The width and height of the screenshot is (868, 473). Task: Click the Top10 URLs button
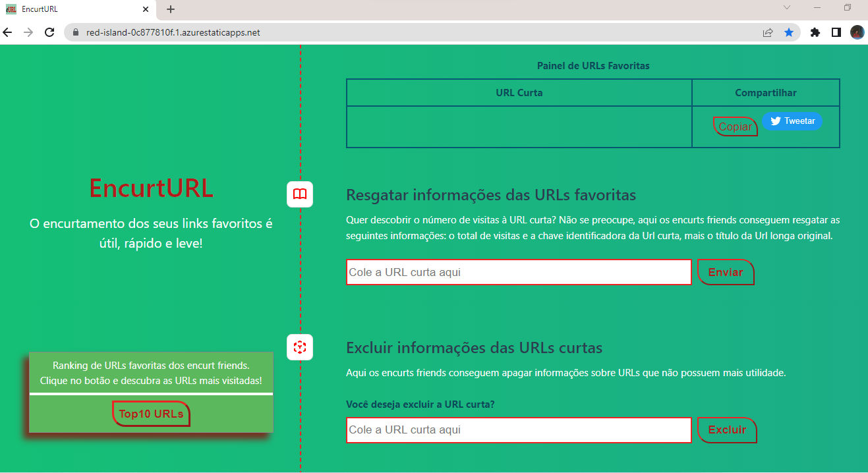(x=151, y=414)
